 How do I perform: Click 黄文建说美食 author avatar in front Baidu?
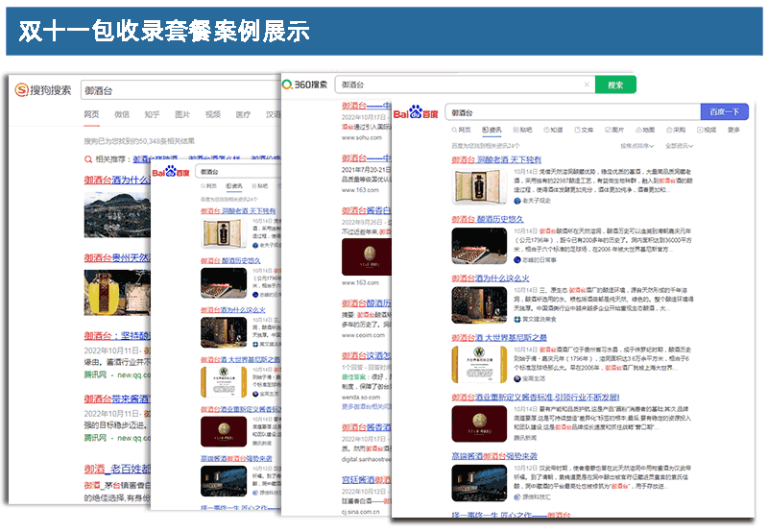[516, 320]
